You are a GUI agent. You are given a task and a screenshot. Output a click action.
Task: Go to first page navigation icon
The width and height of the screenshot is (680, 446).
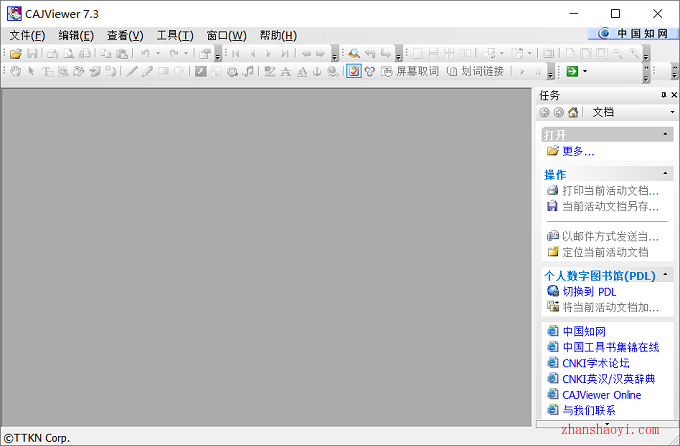[236, 53]
